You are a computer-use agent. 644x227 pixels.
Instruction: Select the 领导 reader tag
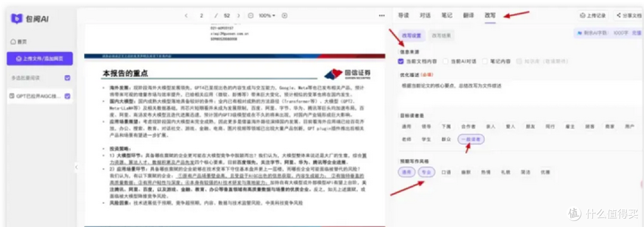[x=426, y=127]
